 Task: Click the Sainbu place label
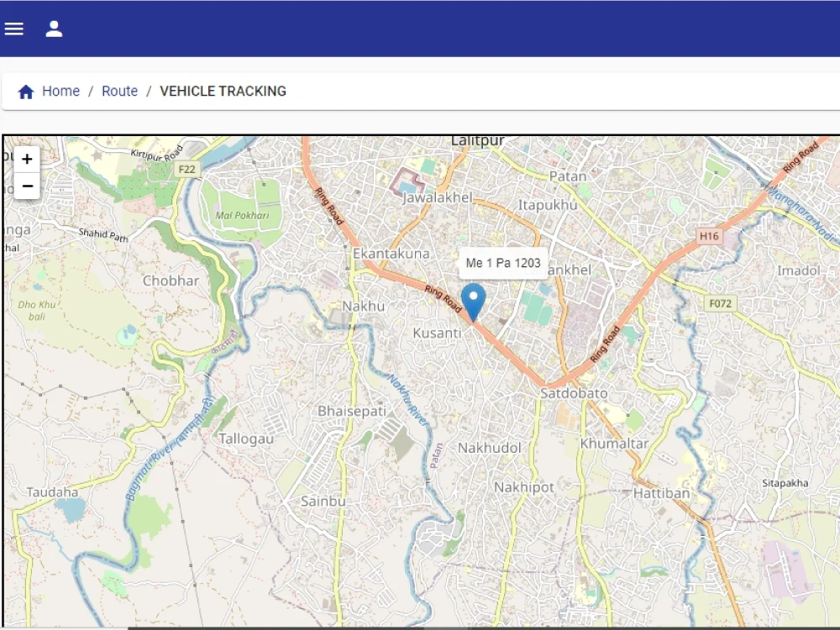pyautogui.click(x=323, y=501)
